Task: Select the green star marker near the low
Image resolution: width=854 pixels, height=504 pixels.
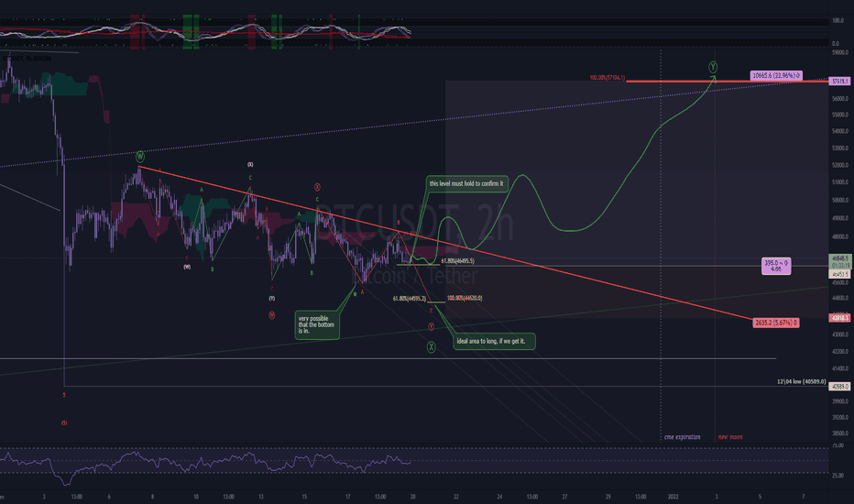Action: point(356,294)
